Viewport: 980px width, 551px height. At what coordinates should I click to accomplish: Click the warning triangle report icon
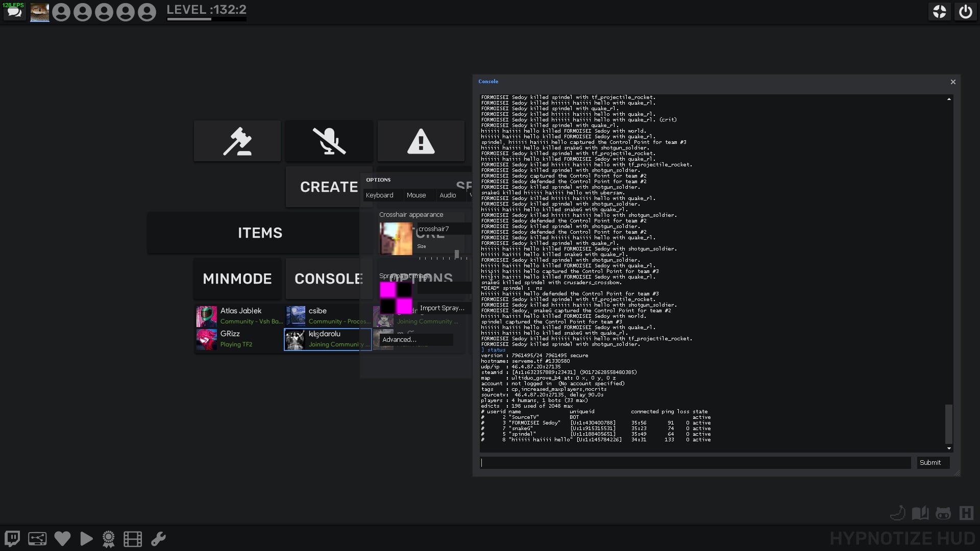[421, 141]
